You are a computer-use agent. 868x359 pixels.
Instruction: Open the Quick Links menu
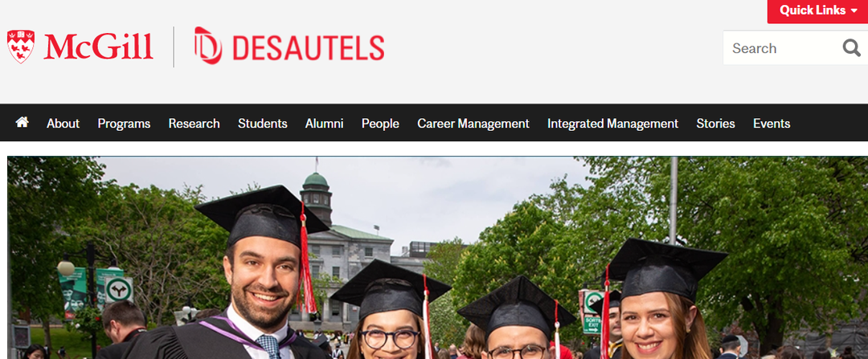point(817,10)
